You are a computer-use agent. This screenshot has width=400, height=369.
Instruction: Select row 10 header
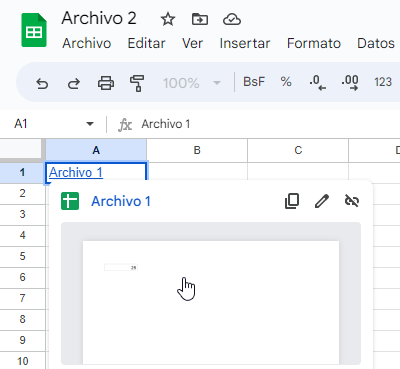click(22, 361)
